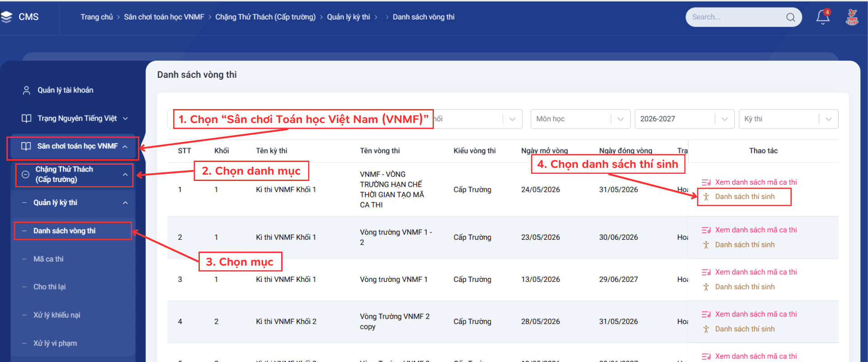The width and height of the screenshot is (868, 362).
Task: Click the Ngày đóng vòng column header
Action: [x=626, y=151]
